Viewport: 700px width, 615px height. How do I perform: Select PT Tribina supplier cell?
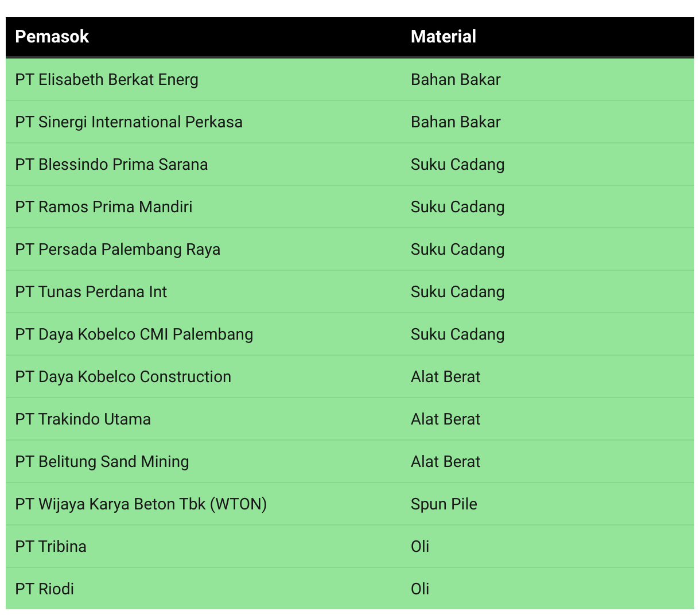pos(51,546)
